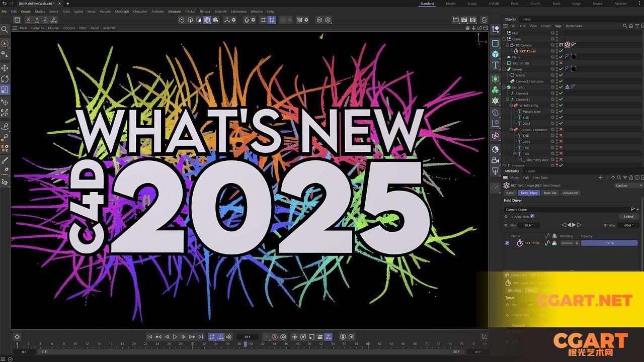Open the Sculpt layout tab
644x362 pixels.
click(x=472, y=4)
